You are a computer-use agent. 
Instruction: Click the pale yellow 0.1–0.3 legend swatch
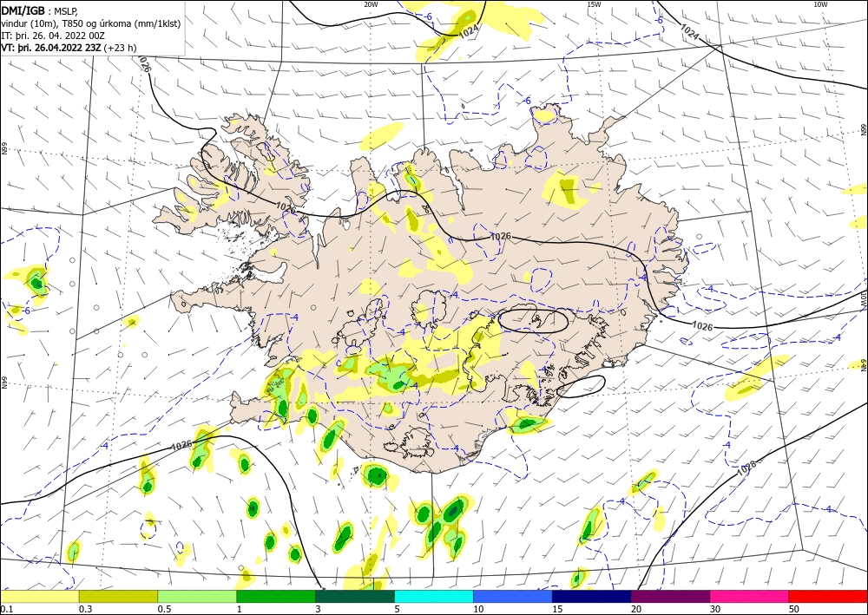click(39, 596)
